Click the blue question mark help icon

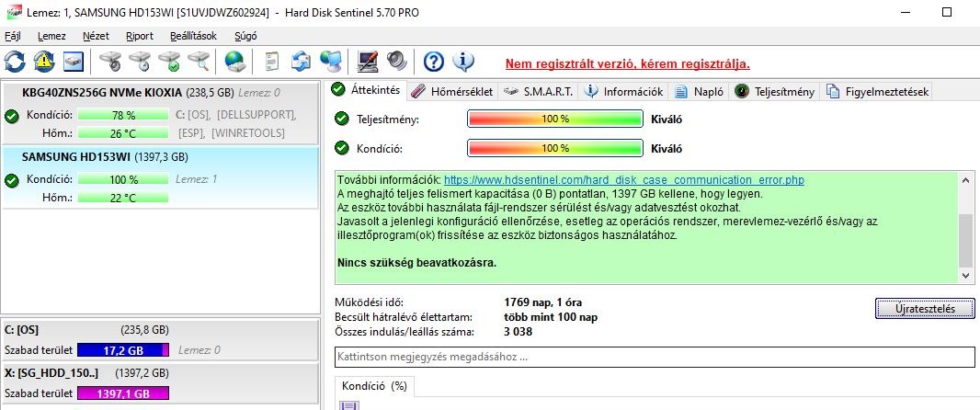(x=434, y=62)
